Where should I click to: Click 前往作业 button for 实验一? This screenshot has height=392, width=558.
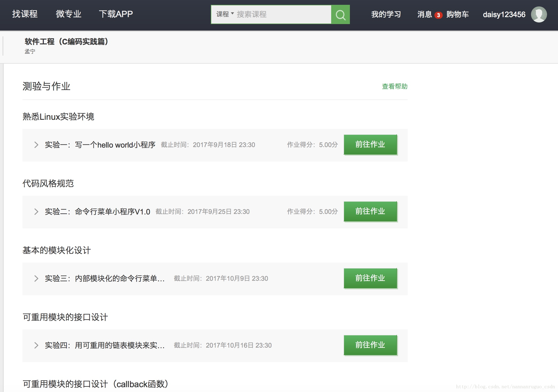coord(370,145)
